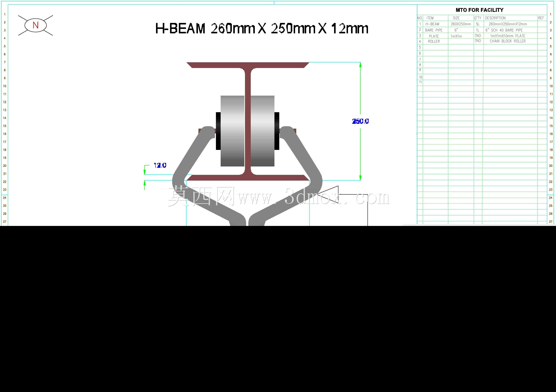Select the H-BEAM 260mm X 250mm X 12mm title
The width and height of the screenshot is (556, 392).
pyautogui.click(x=262, y=29)
